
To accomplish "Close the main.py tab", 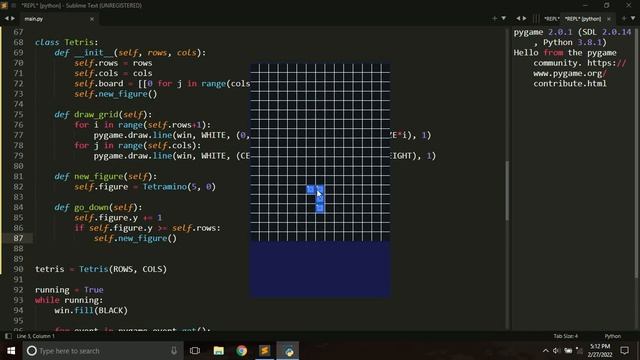I will point(92,19).
